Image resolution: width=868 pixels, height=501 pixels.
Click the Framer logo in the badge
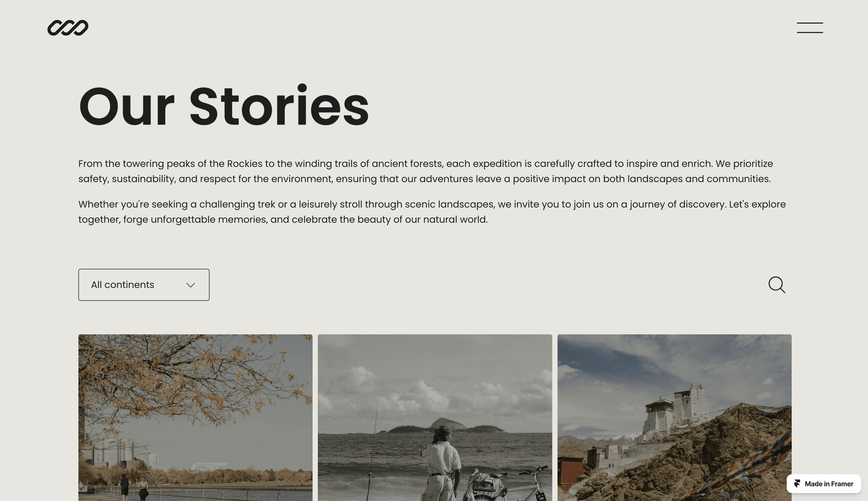point(797,484)
